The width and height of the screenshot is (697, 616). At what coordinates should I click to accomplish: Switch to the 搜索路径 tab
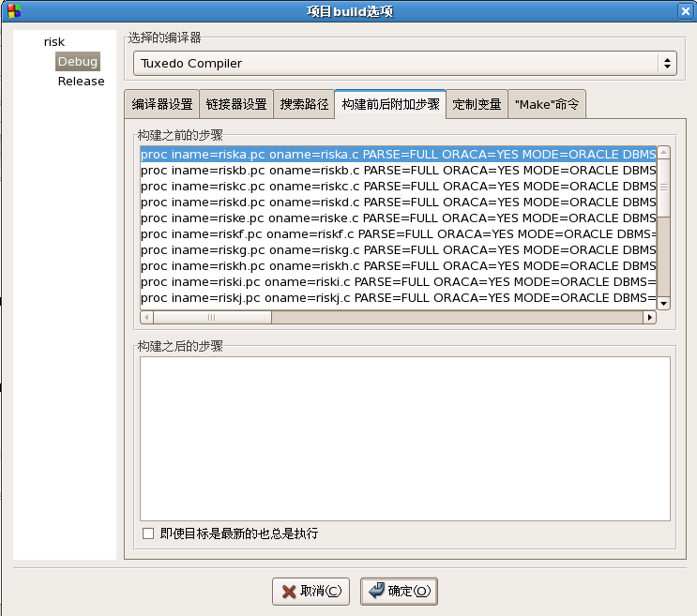point(304,104)
